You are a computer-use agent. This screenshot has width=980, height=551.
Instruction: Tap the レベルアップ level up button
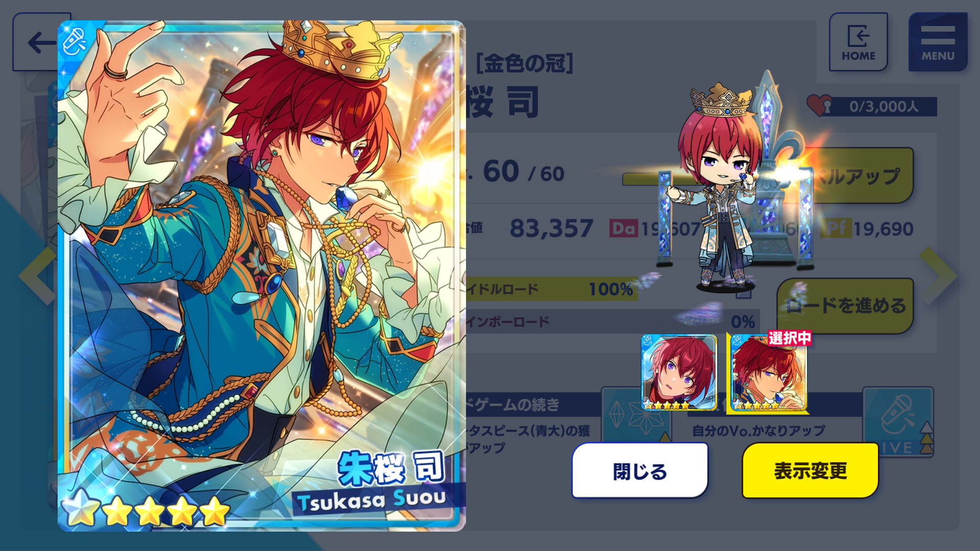857,176
